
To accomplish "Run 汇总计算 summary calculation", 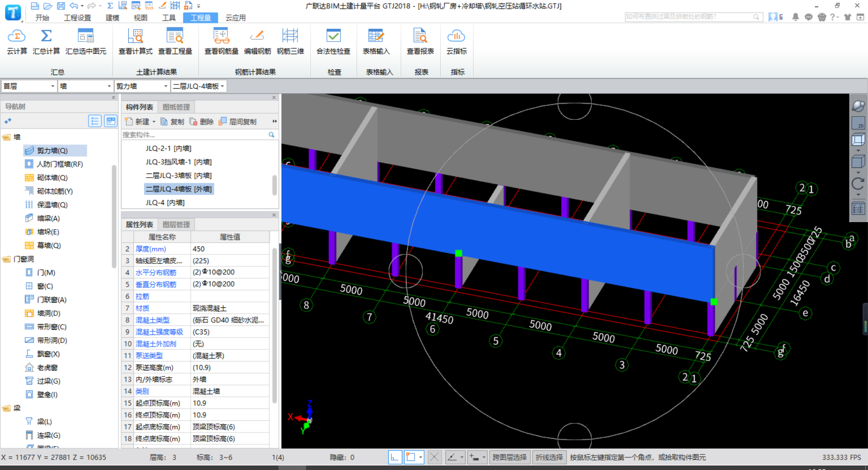I will [46, 42].
